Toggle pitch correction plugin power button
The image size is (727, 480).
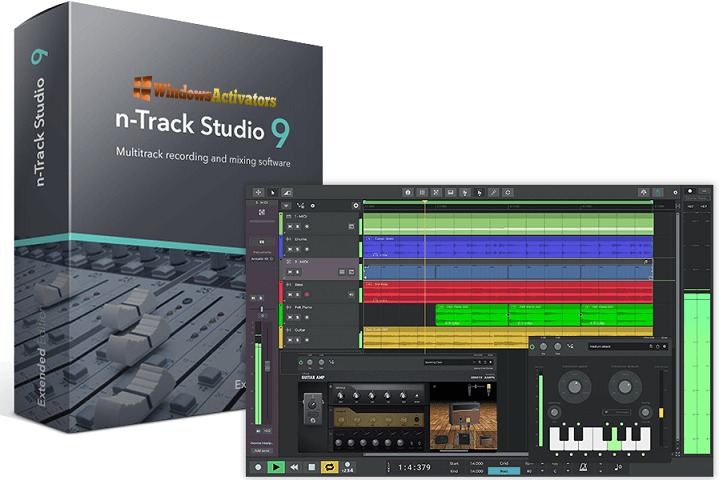pyautogui.click(x=532, y=346)
